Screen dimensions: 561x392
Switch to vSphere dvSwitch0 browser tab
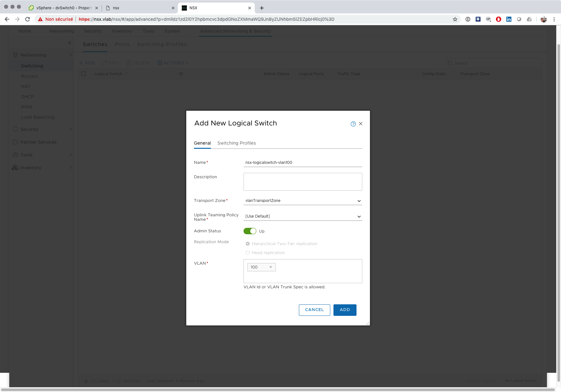coord(63,8)
